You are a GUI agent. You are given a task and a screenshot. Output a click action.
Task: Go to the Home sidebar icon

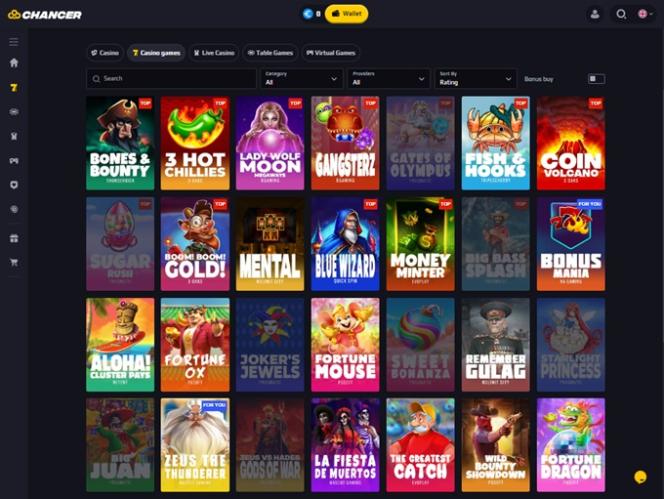pyautogui.click(x=14, y=63)
